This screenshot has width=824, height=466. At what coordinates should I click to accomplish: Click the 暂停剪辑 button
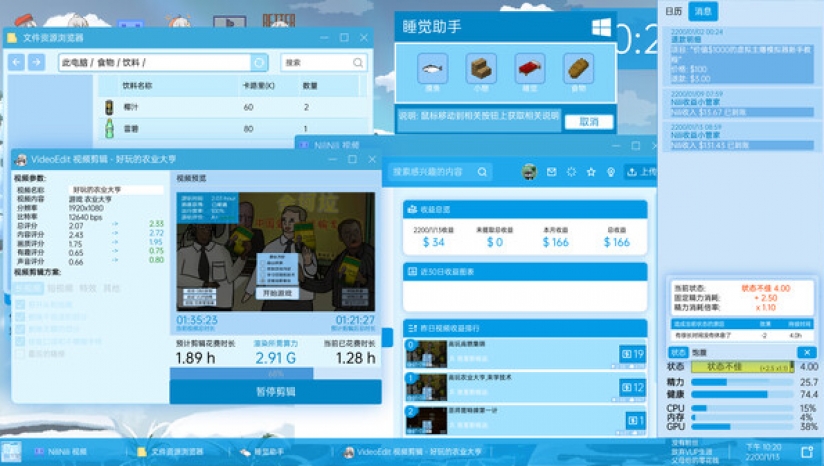point(275,391)
